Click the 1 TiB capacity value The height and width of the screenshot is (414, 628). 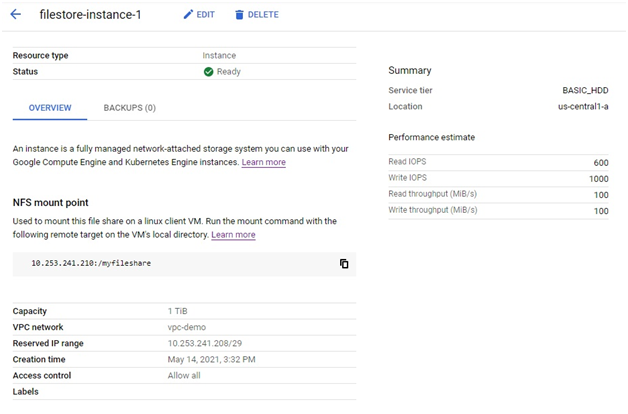177,311
